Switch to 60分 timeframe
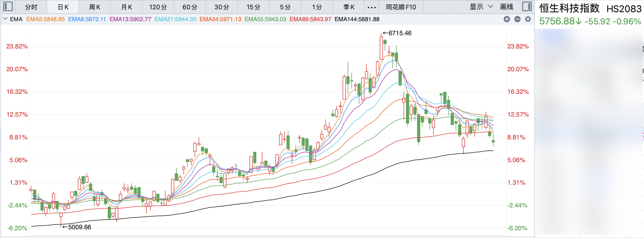This screenshot has width=644, height=238. click(190, 7)
